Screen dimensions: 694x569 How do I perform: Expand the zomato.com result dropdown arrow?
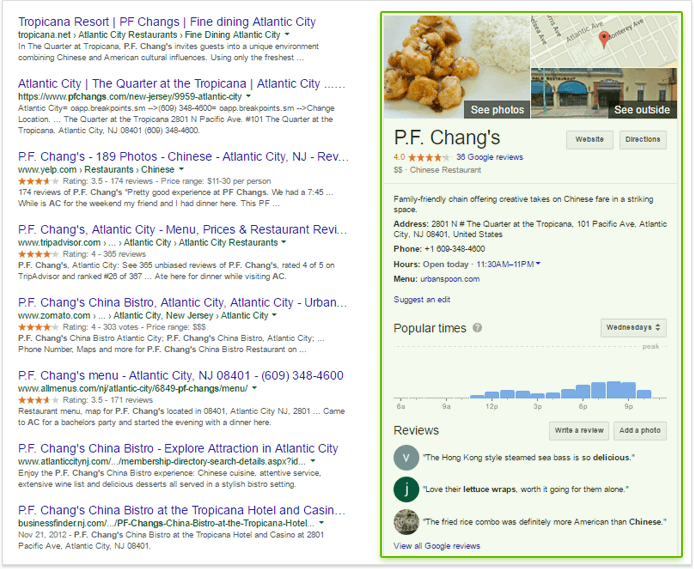tap(274, 315)
